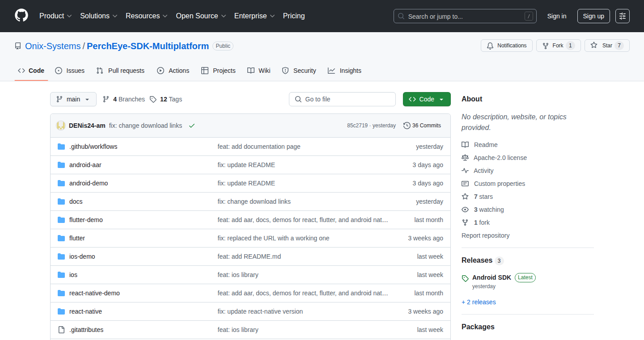
Task: Open the Actions tab
Action: (173, 71)
